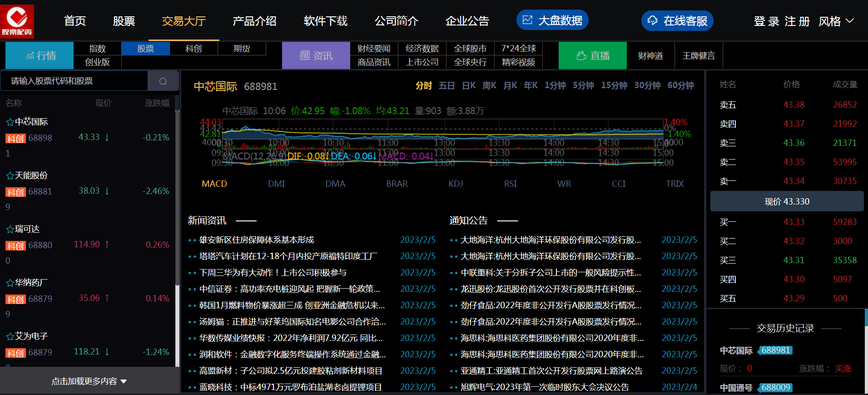Screen dimensions: 868x395
Task: Open the 资讯 news section
Action: (316, 55)
